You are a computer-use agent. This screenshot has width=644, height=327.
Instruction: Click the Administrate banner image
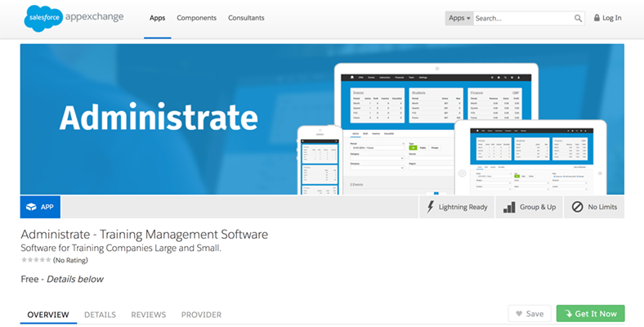point(322,119)
